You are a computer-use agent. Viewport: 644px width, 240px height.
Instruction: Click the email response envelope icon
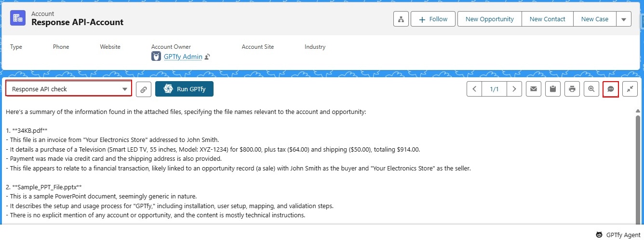click(x=533, y=89)
